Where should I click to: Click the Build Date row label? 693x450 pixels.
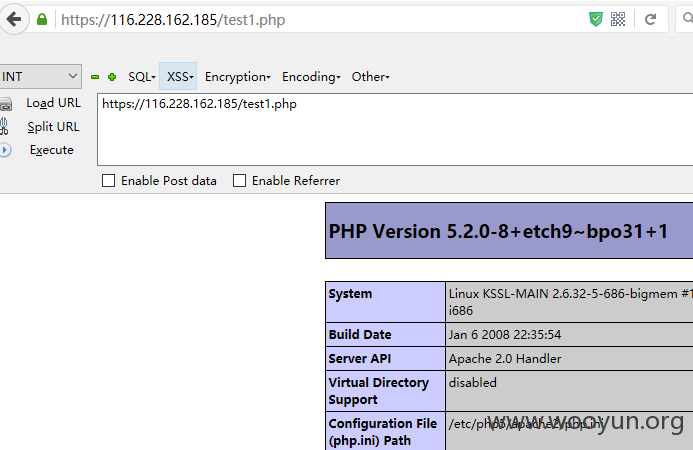pos(360,335)
